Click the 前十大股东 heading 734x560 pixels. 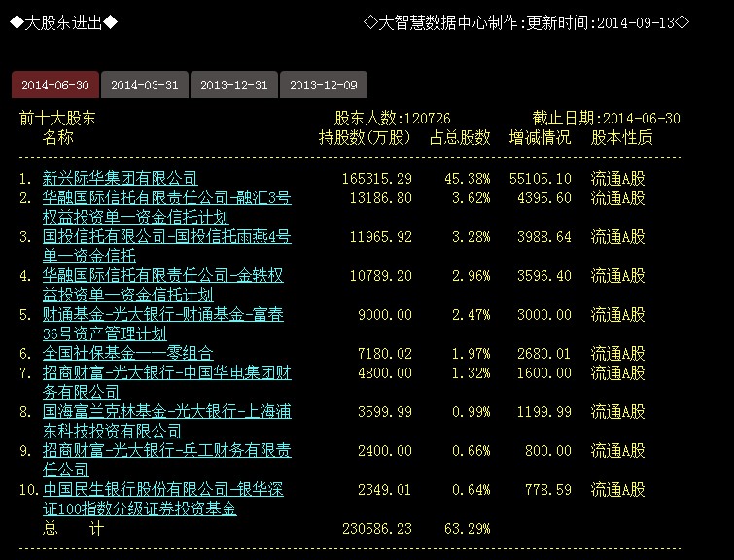[x=57, y=118]
